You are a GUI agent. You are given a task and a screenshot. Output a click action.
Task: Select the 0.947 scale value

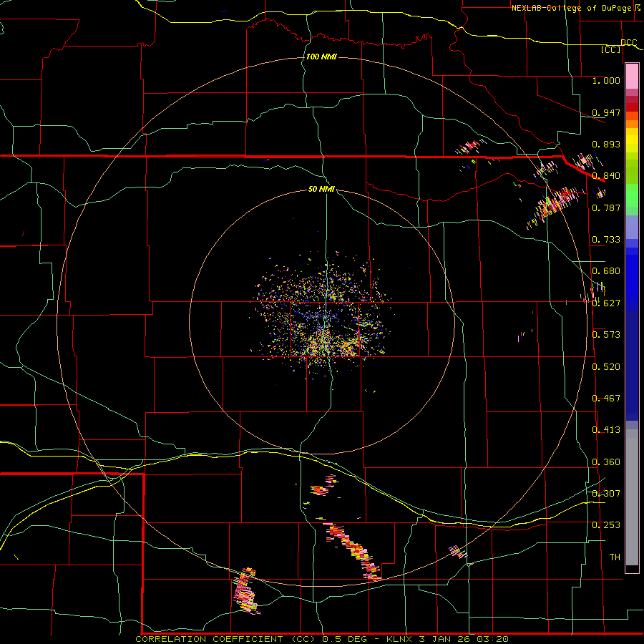[606, 112]
